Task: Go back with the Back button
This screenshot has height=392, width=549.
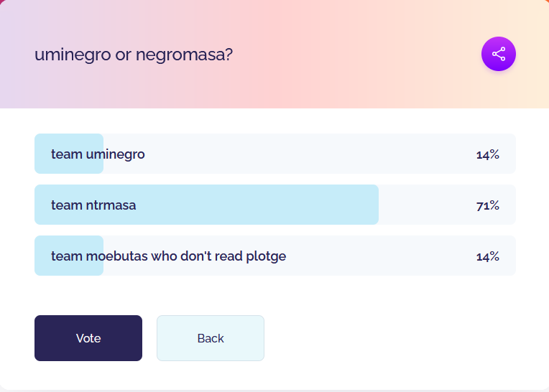Action: (x=211, y=338)
